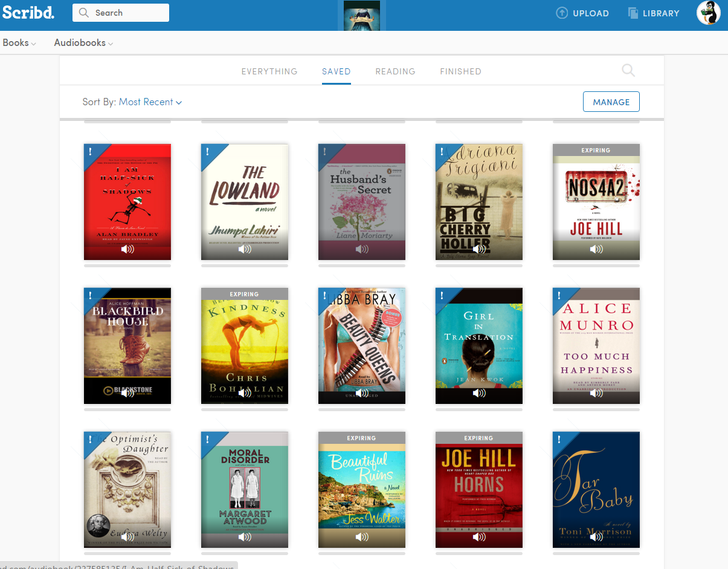Click alert badge on Moral Disorder
The image size is (728, 569).
[209, 440]
